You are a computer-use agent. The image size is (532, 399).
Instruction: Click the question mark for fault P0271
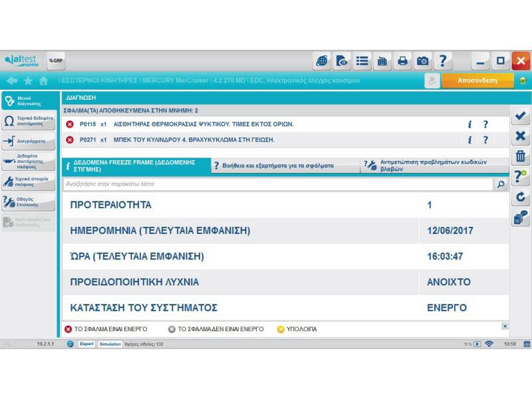point(485,140)
